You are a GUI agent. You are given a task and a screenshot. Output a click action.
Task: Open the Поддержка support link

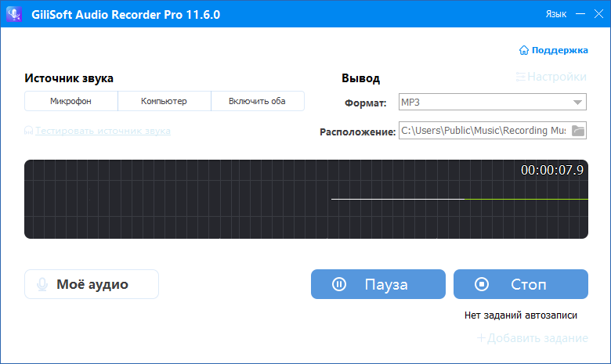[553, 50]
